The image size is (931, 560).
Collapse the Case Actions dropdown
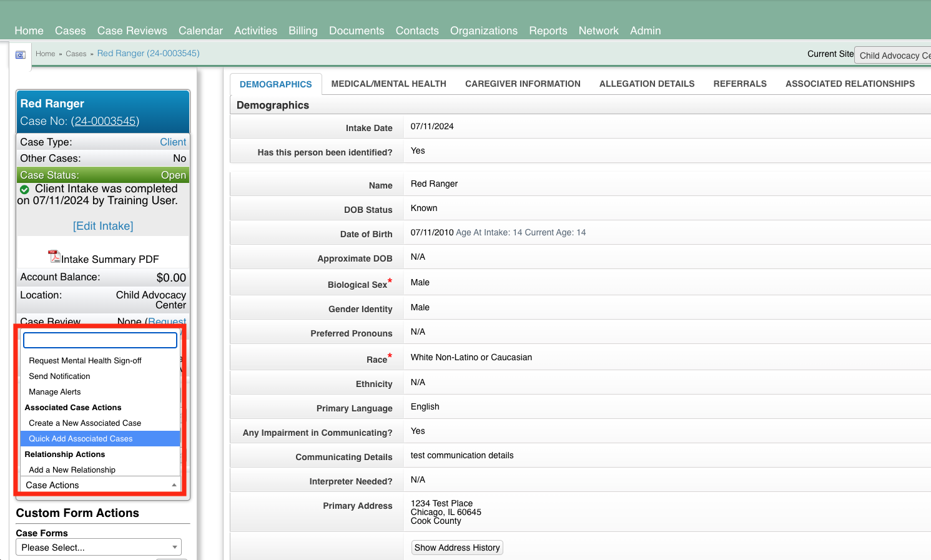(101, 485)
